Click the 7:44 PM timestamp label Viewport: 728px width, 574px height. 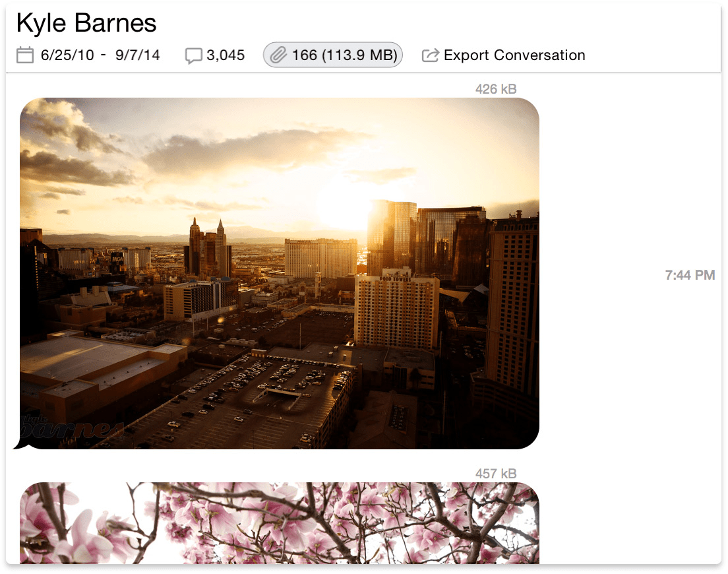[x=689, y=275]
